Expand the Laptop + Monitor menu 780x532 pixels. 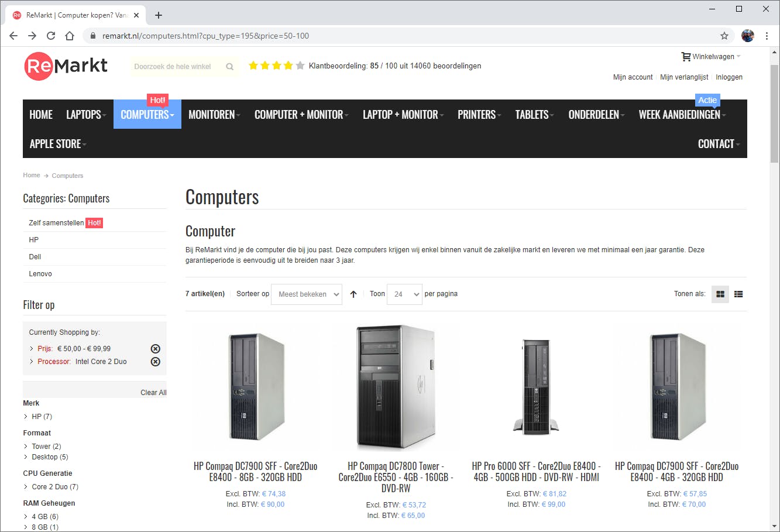(x=403, y=115)
